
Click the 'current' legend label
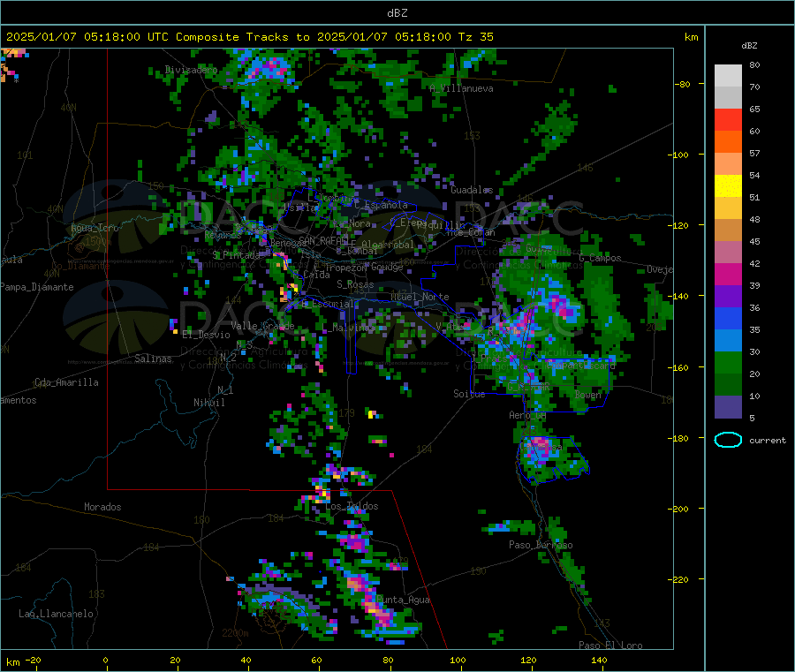(x=768, y=441)
